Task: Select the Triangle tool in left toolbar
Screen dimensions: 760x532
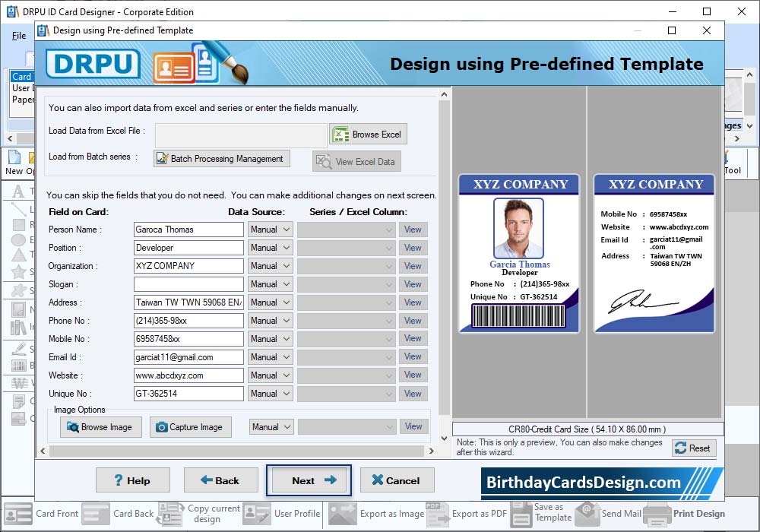Action: click(18, 255)
